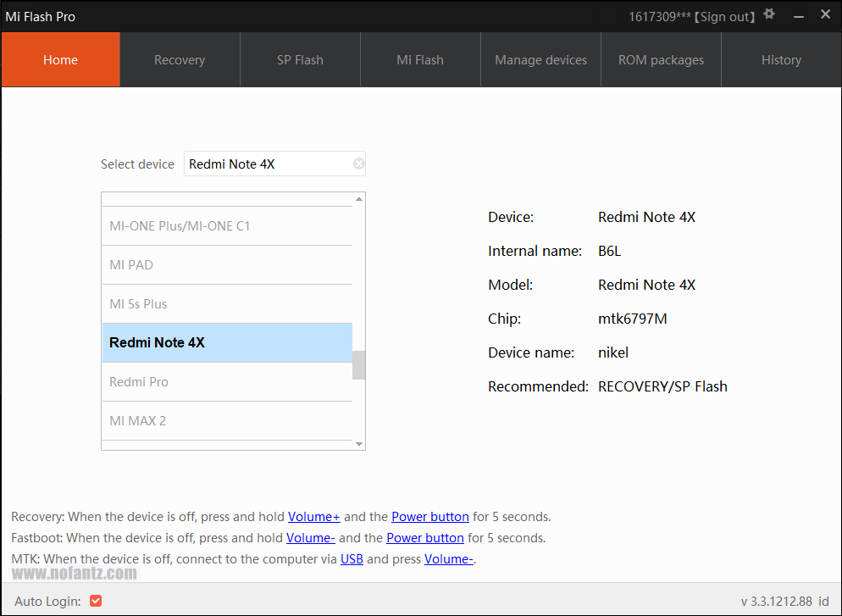Click the RECOVERY/SP Flash recommended value
The height and width of the screenshot is (616, 842).
662,386
